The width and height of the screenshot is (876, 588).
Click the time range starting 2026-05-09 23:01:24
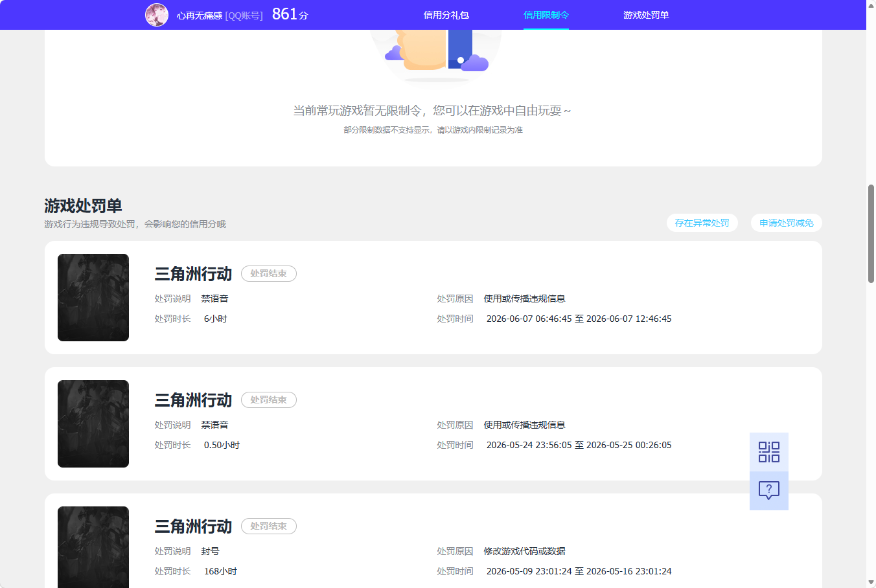[x=579, y=571]
